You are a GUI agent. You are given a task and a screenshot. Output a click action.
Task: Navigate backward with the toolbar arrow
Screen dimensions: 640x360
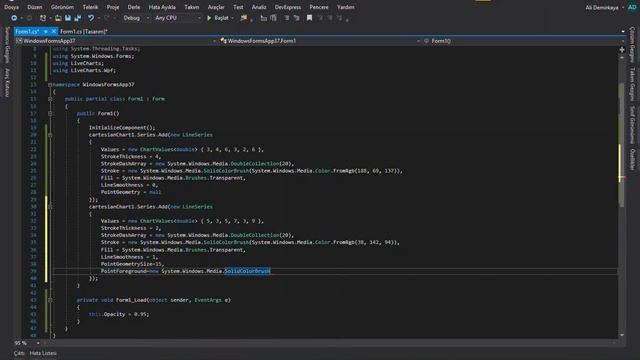tap(14, 18)
